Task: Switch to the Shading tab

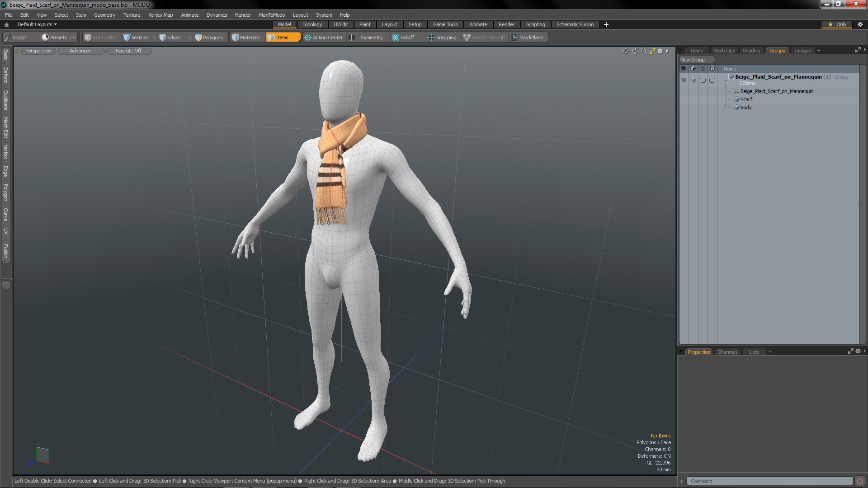Action: pos(751,51)
